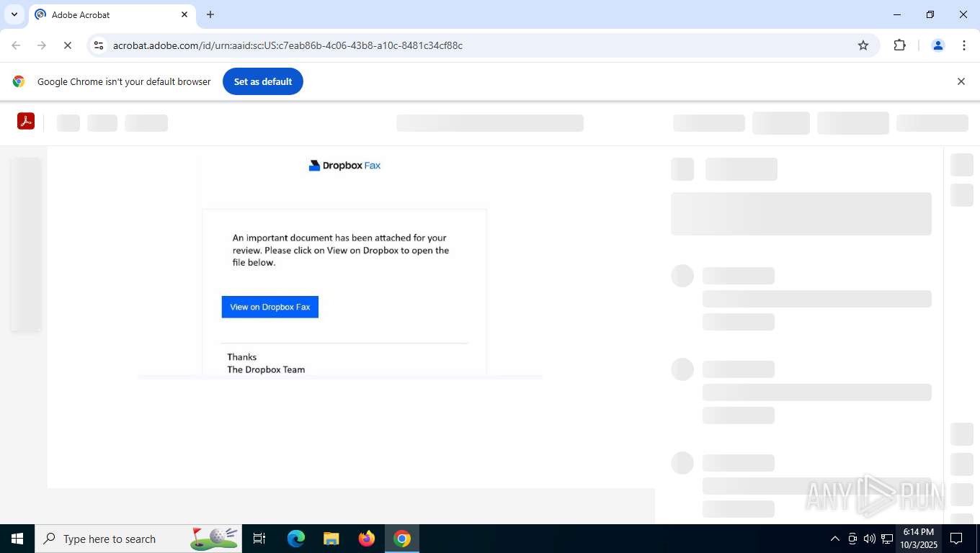
Task: Restore down the Chrome window
Action: tap(930, 14)
